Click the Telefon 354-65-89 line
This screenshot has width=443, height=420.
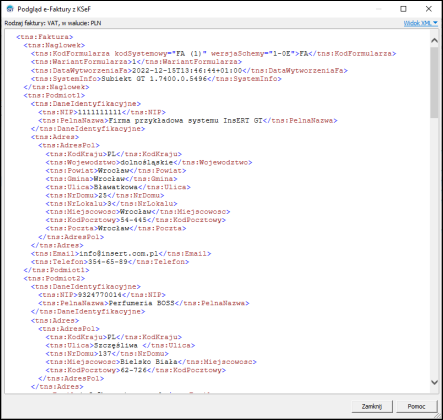coord(110,262)
